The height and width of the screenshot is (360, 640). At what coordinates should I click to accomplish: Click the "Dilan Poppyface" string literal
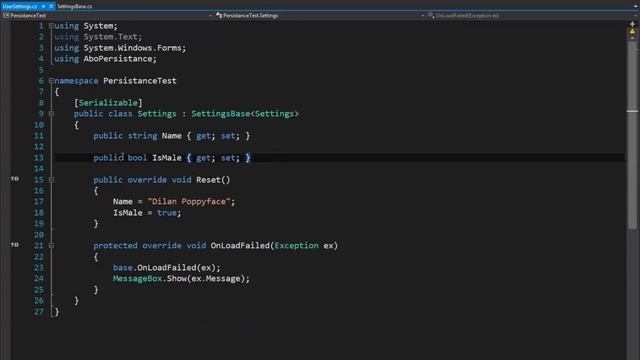click(189, 202)
